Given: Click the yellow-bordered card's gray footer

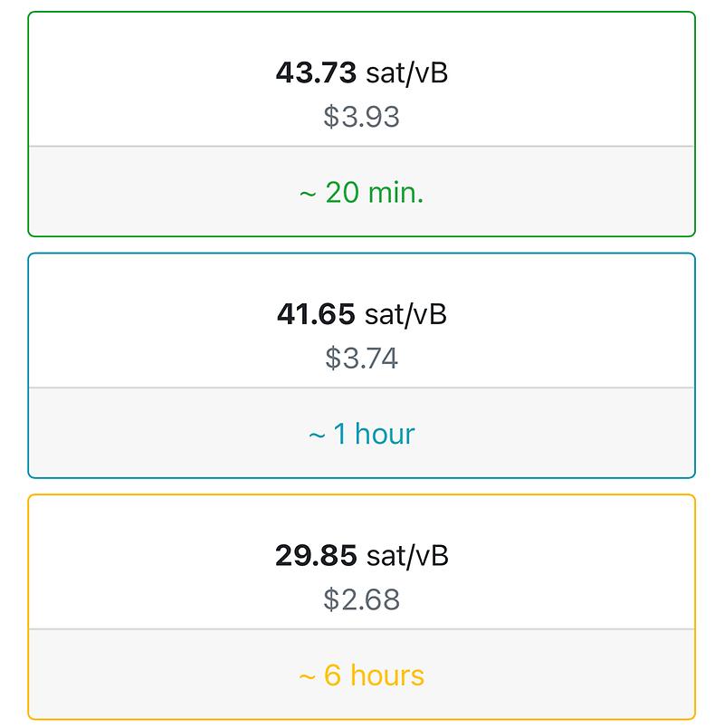Looking at the screenshot, I should [x=543, y=675].
